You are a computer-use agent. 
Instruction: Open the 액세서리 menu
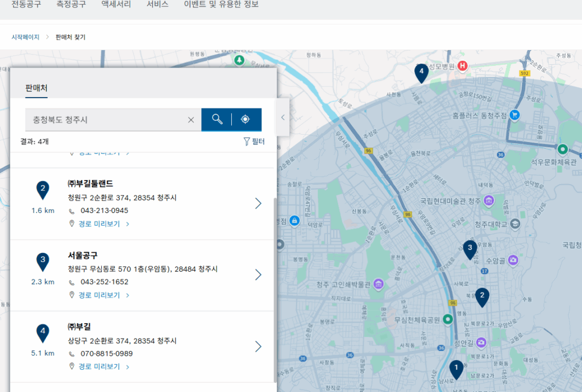[x=116, y=5]
